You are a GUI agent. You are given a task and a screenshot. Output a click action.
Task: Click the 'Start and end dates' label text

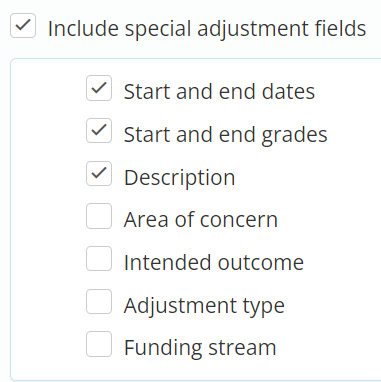point(219,91)
